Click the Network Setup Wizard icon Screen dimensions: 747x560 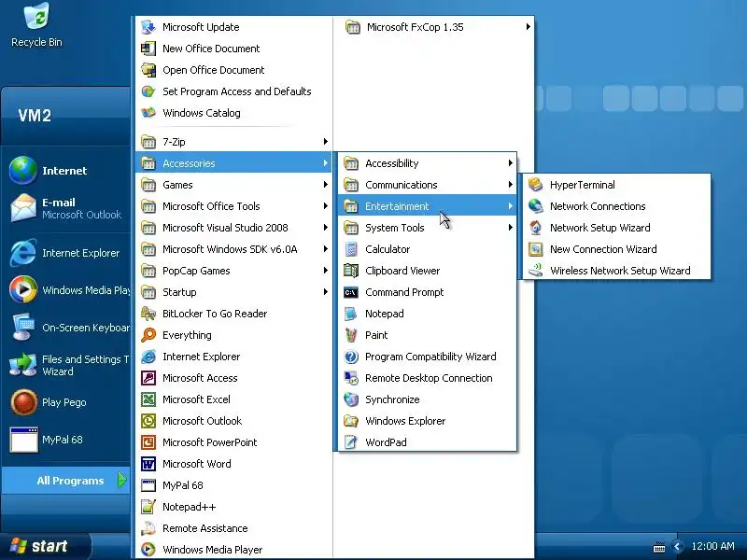[x=536, y=228]
